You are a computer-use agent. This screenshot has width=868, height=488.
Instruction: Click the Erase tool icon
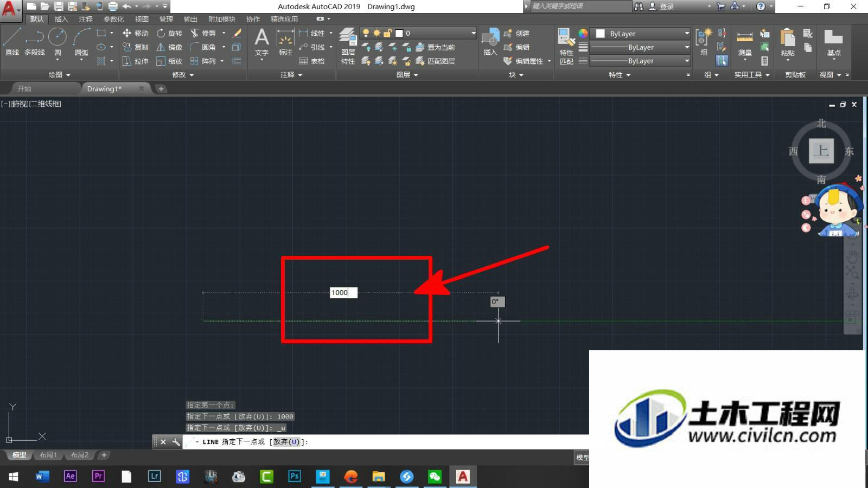click(237, 33)
